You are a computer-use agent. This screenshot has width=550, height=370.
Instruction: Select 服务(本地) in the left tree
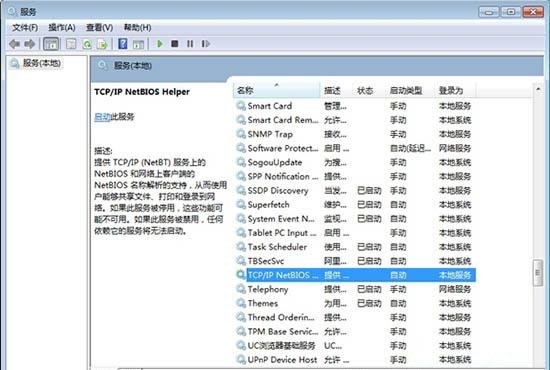pyautogui.click(x=42, y=63)
